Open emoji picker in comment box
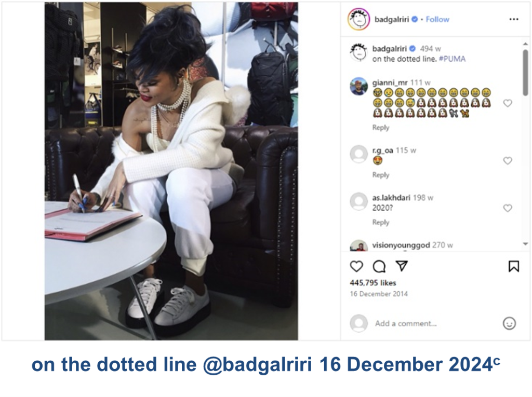This screenshot has width=532, height=397. pos(509,323)
